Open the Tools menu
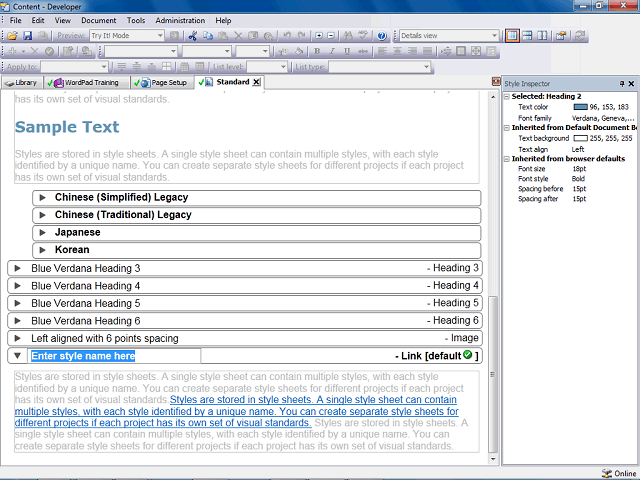The height and width of the screenshot is (480, 640). point(136,20)
